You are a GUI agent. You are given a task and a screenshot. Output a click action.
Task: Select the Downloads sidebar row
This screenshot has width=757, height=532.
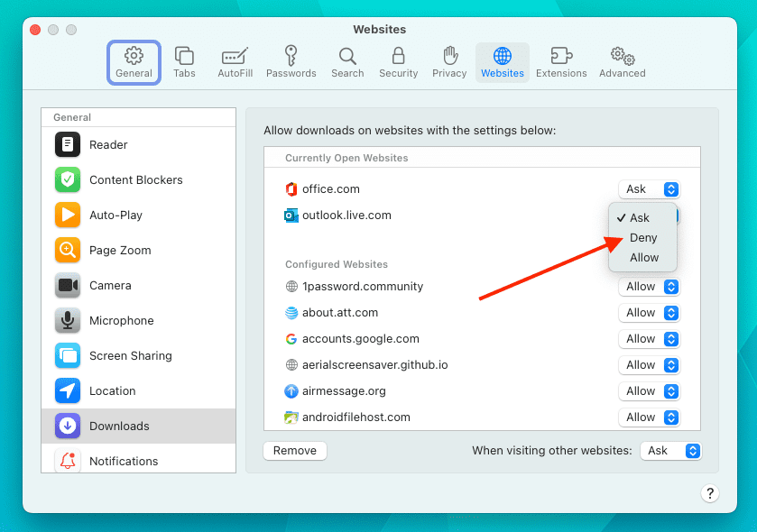click(139, 426)
